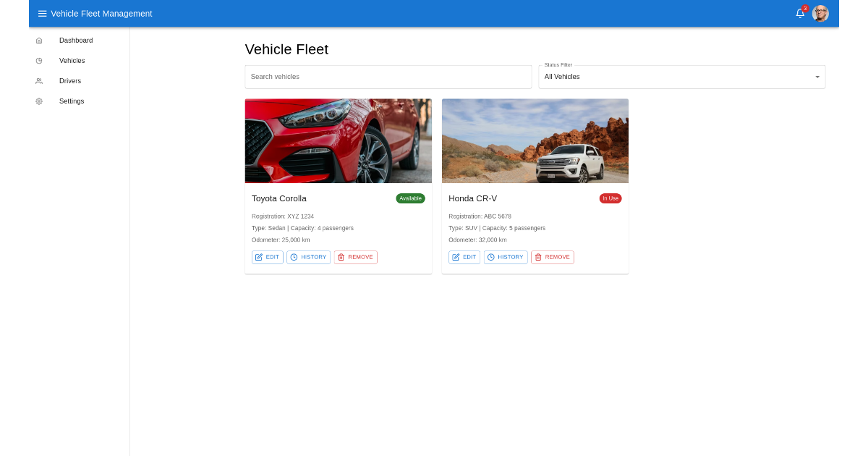The height and width of the screenshot is (456, 868).
Task: Open Settings via the gear icon
Action: pos(39,101)
